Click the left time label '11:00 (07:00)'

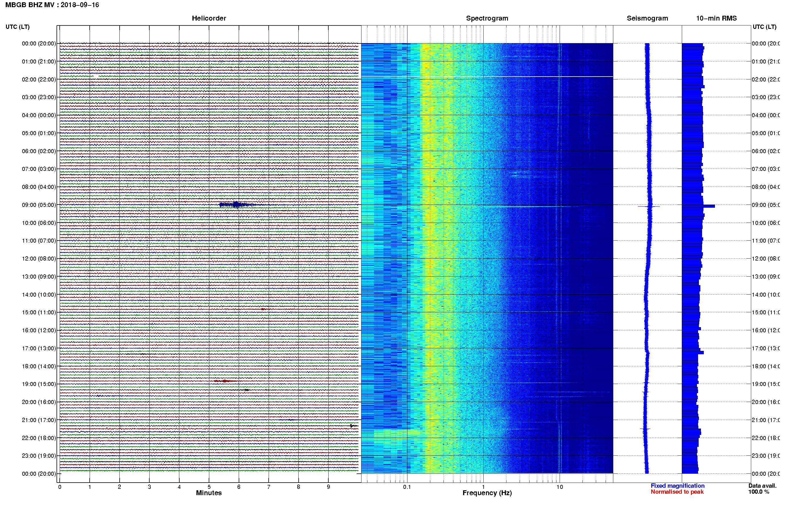[x=39, y=241]
